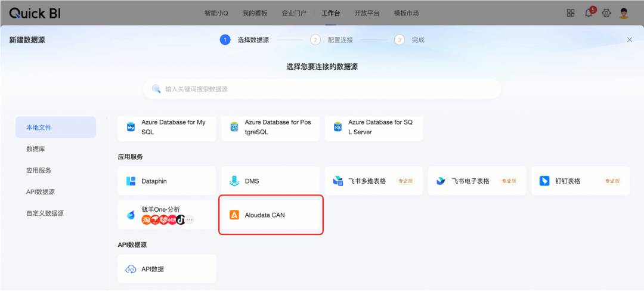
Task: Switch to 工作台 tab
Action: [x=330, y=13]
